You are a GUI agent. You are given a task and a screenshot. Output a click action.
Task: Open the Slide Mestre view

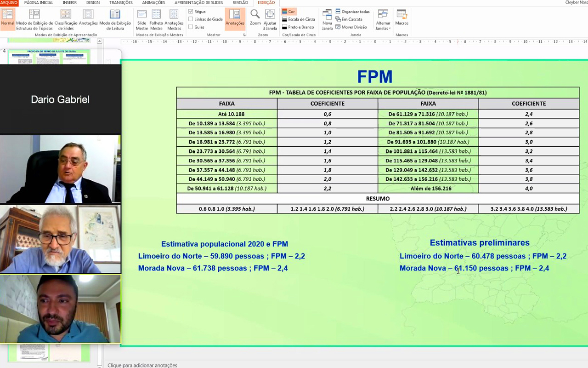click(x=141, y=18)
